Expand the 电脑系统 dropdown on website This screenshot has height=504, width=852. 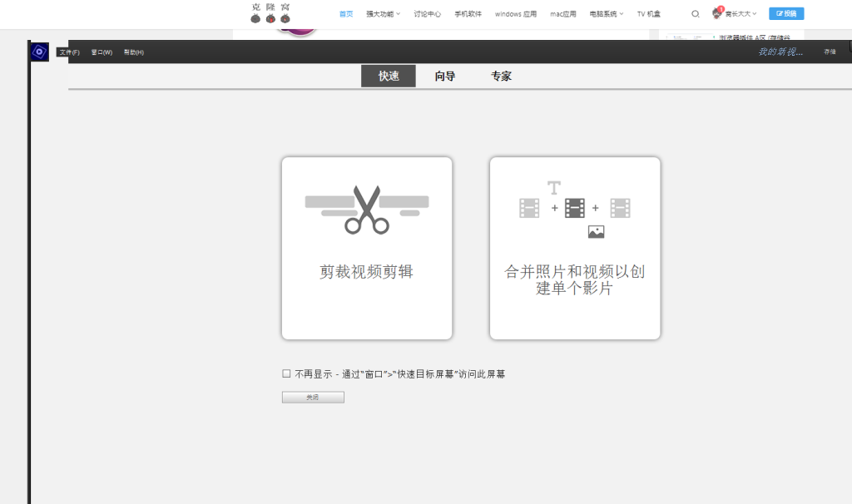[607, 14]
